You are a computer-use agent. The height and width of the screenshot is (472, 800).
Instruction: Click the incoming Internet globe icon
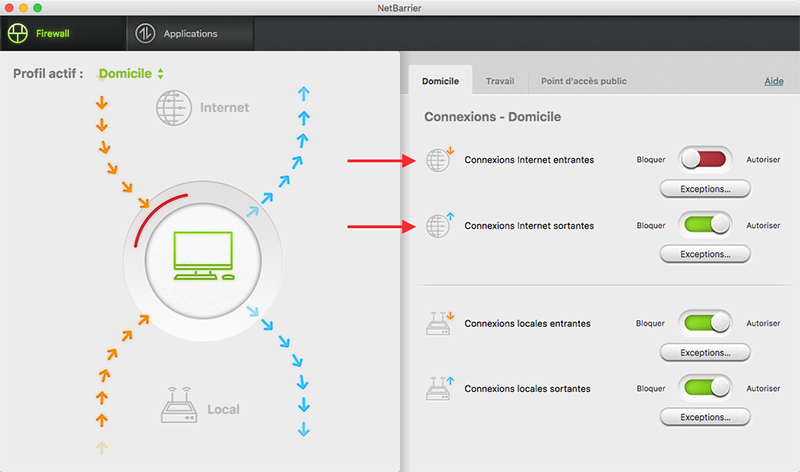click(439, 160)
